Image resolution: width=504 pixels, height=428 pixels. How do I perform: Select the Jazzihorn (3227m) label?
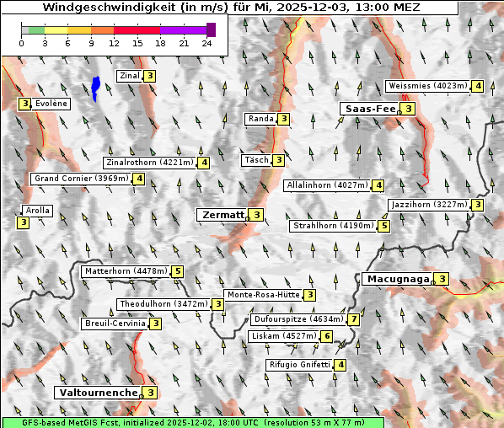coord(430,205)
